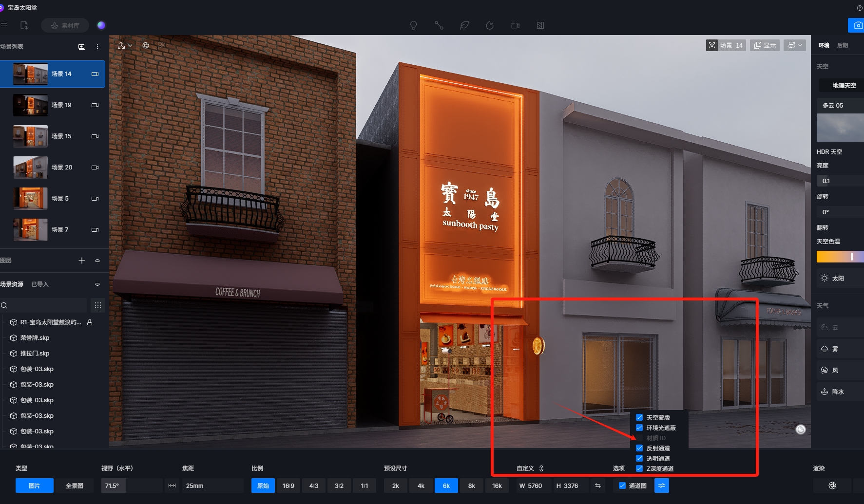Click the lightbulb icon in top toolbar
The image size is (864, 504).
point(413,25)
